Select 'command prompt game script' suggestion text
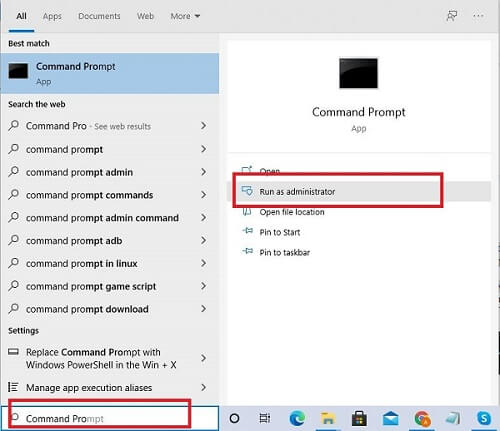500x431 pixels. [91, 286]
